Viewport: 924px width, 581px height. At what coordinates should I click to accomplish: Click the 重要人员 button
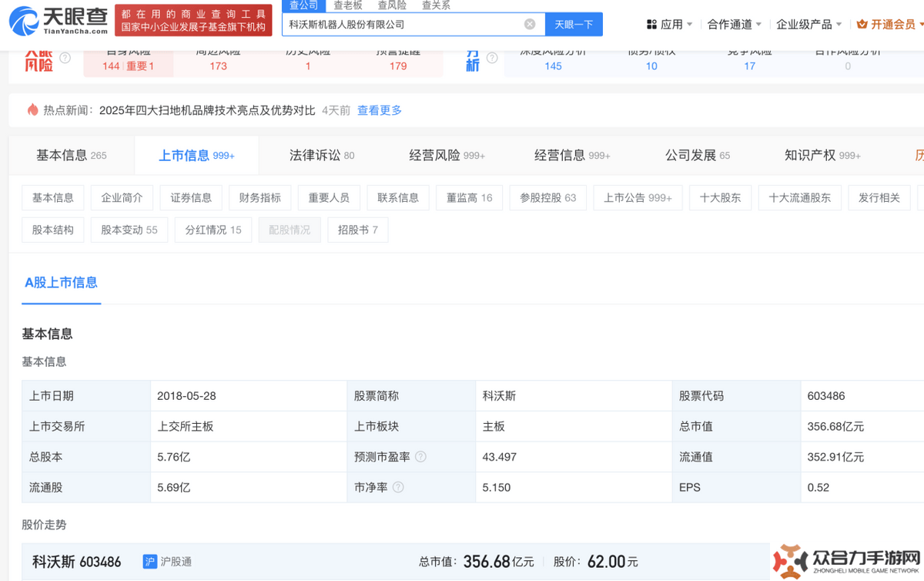329,198
